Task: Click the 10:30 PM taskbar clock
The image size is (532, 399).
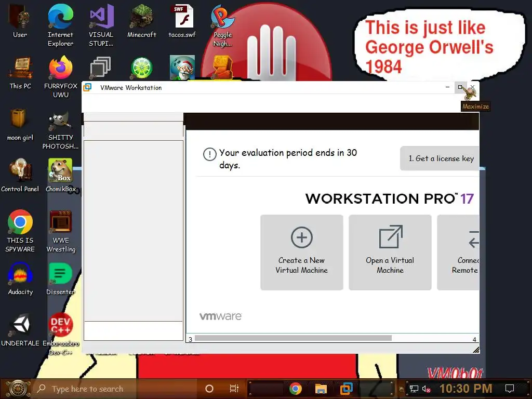Action: click(466, 389)
